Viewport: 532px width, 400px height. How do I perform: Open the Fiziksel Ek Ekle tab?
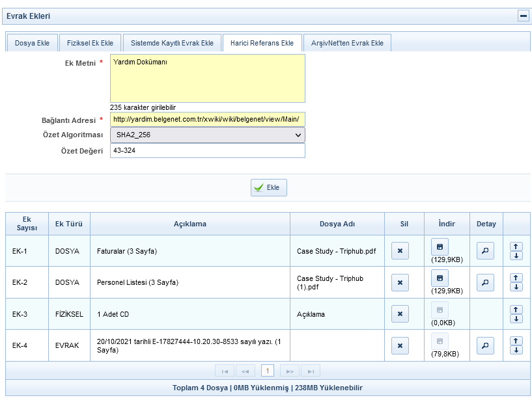click(90, 43)
